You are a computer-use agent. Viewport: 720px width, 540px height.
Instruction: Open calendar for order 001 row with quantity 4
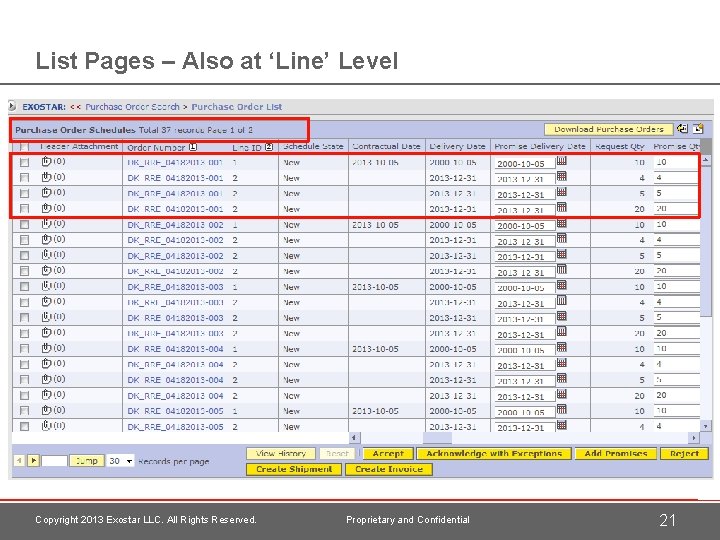562,176
